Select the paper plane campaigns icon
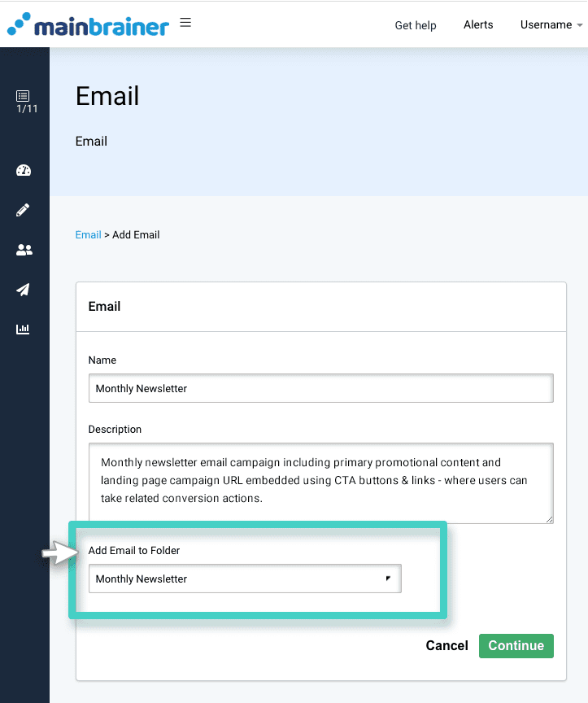 pyautogui.click(x=24, y=290)
